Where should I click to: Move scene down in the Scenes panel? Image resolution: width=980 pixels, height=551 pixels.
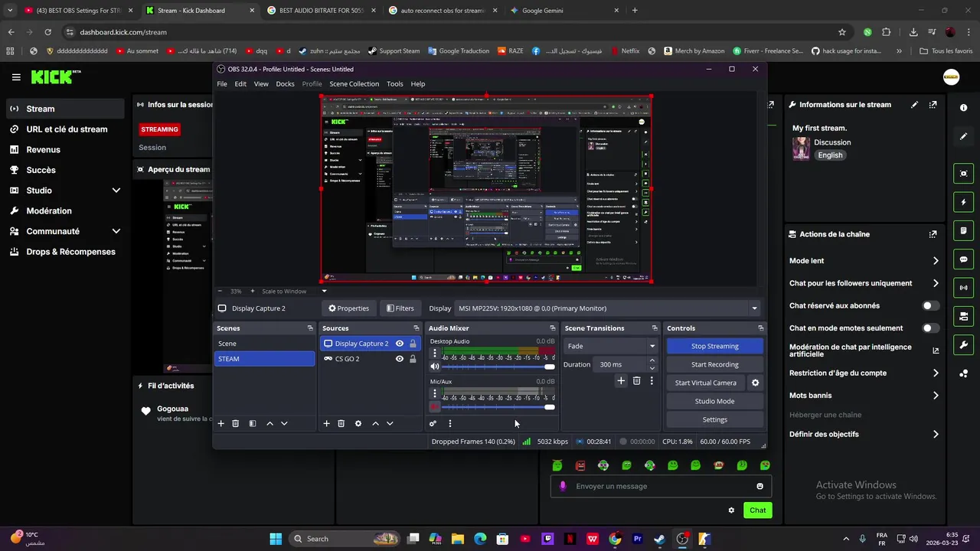click(x=284, y=423)
